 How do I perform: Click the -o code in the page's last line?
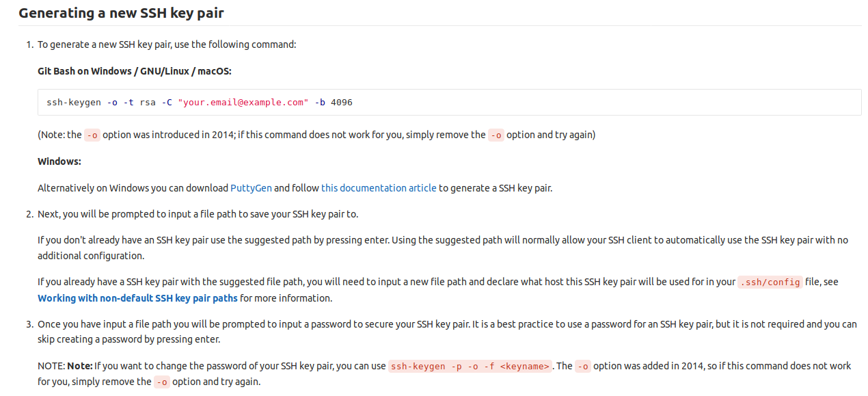click(161, 382)
